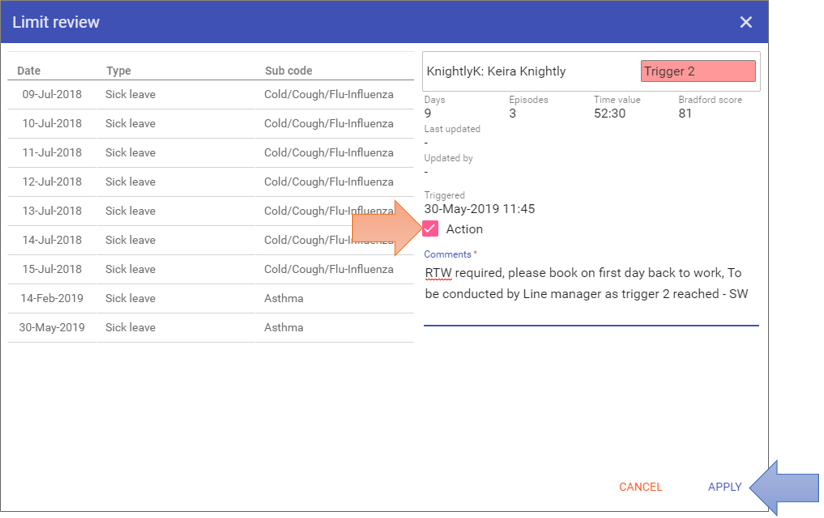824x518 pixels.
Task: Sort by the Date column header
Action: [x=29, y=71]
